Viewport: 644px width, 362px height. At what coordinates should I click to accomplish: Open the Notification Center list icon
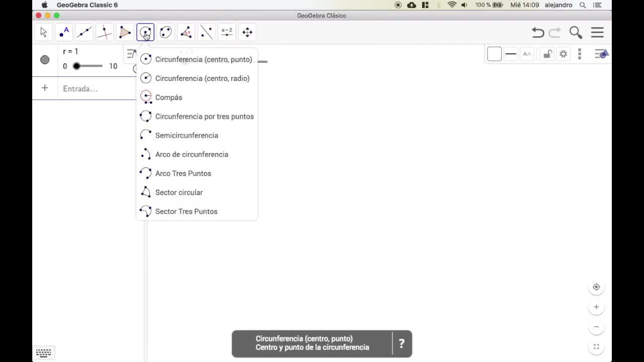tap(597, 5)
